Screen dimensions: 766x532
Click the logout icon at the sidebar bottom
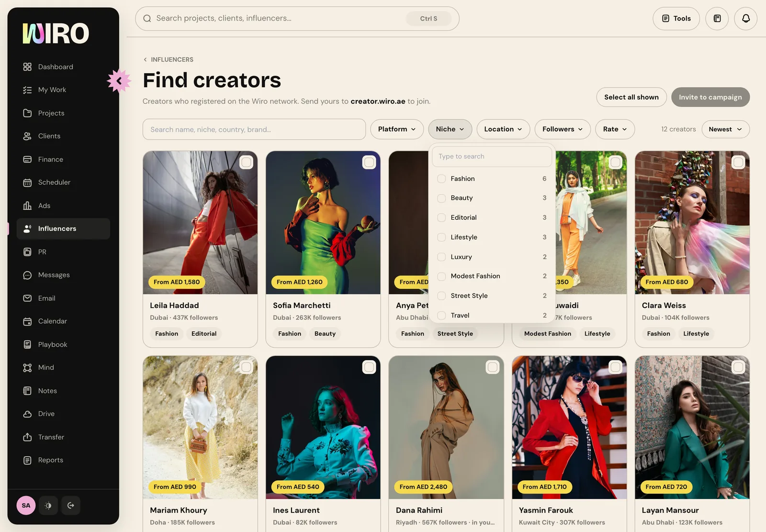click(x=71, y=505)
